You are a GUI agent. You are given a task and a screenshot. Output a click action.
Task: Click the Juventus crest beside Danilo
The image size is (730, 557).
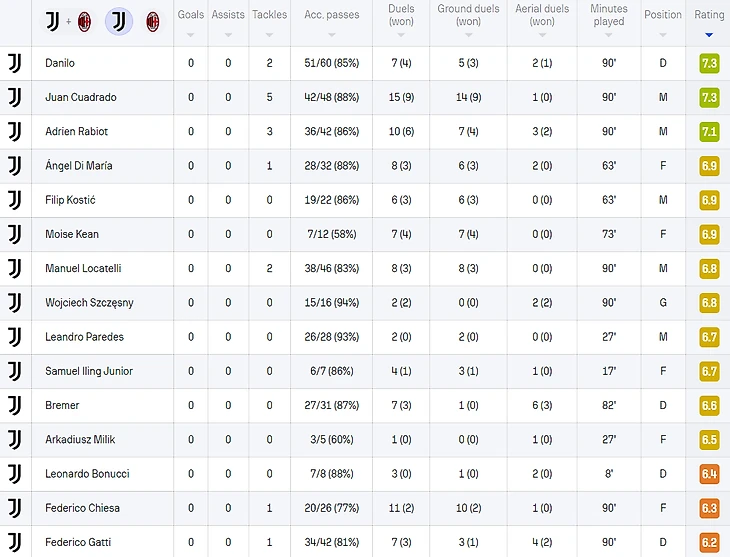pyautogui.click(x=14, y=63)
